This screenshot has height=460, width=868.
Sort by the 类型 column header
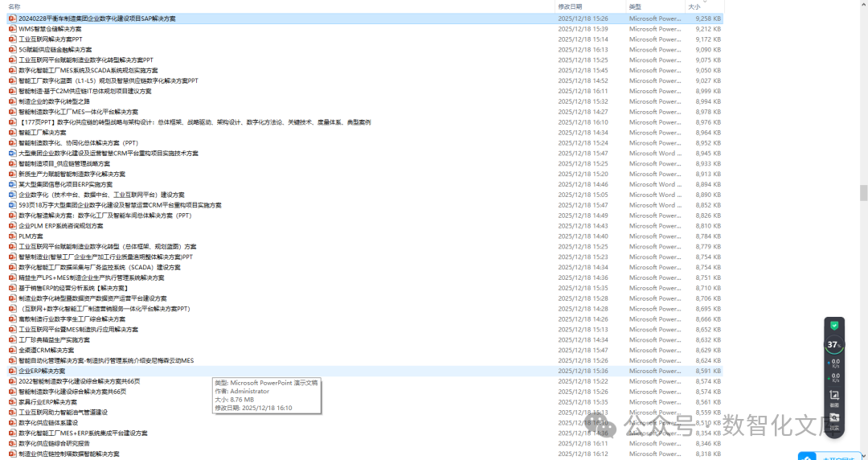coord(635,6)
